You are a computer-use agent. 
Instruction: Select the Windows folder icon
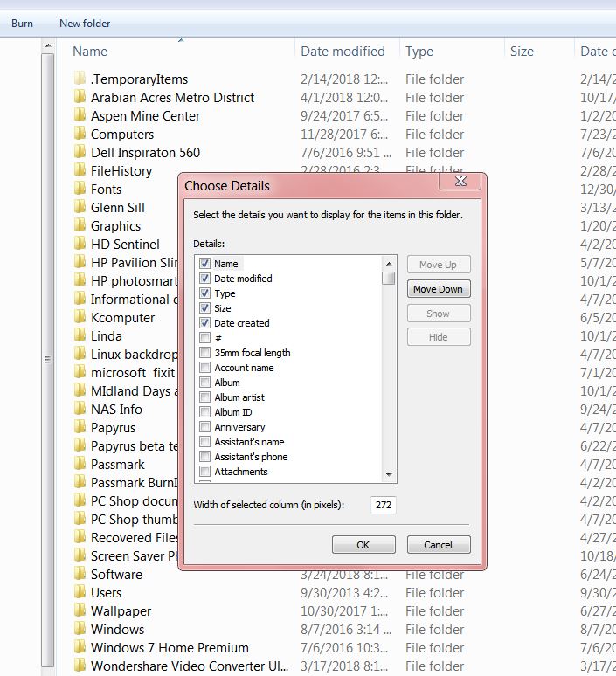[80, 629]
